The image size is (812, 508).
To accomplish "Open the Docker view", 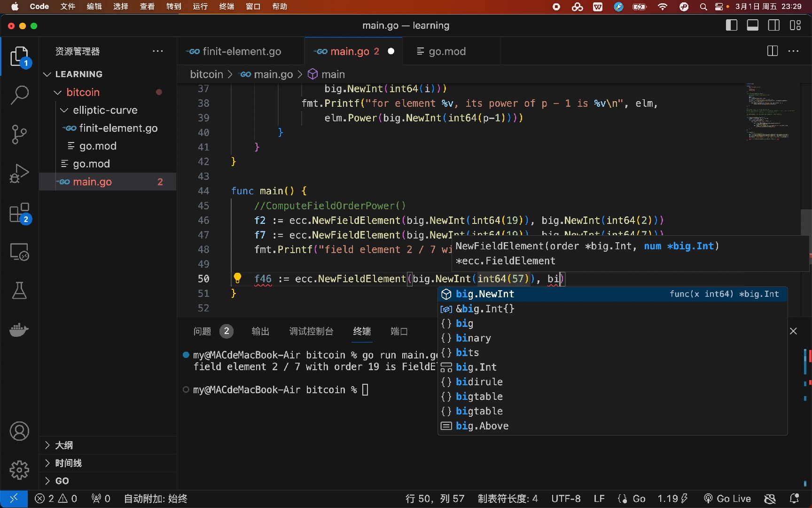I will (x=19, y=330).
